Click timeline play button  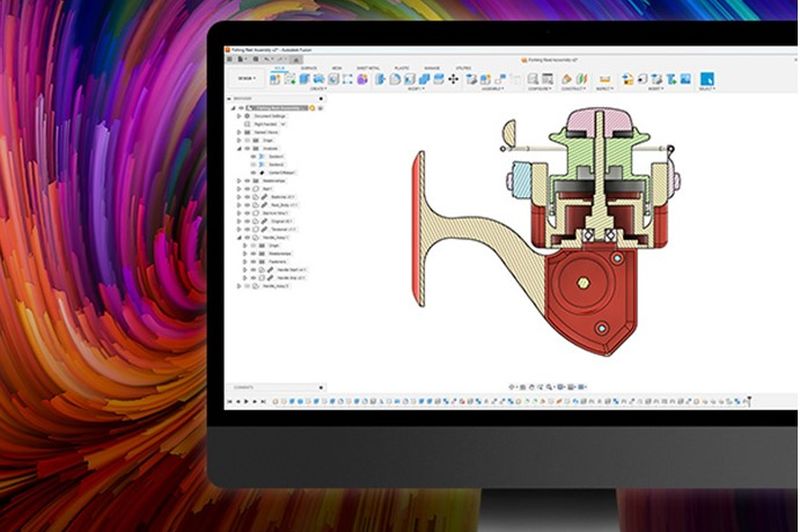coord(247,402)
